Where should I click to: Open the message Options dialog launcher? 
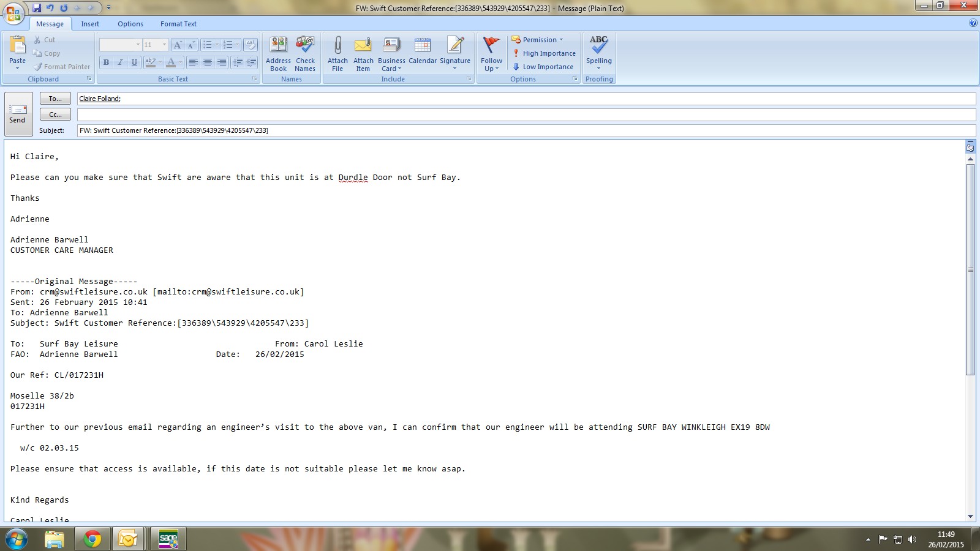click(x=575, y=79)
